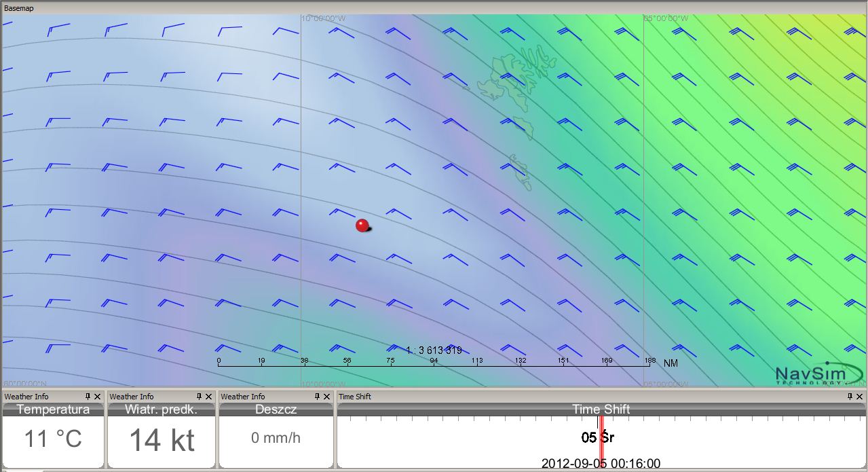This screenshot has height=472, width=868.
Task: Close the Deszcz Weather Info panel
Action: click(327, 397)
